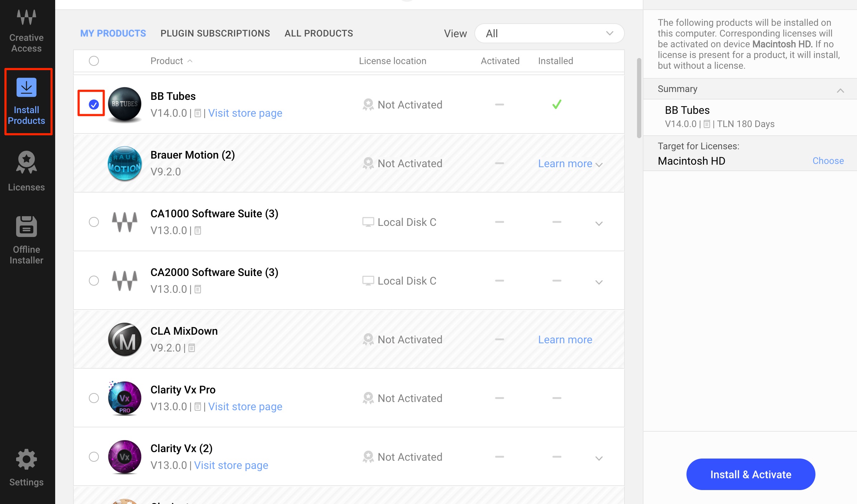The image size is (857, 504).
Task: Click the green installed checkmark for BB Tubes
Action: pos(557,104)
